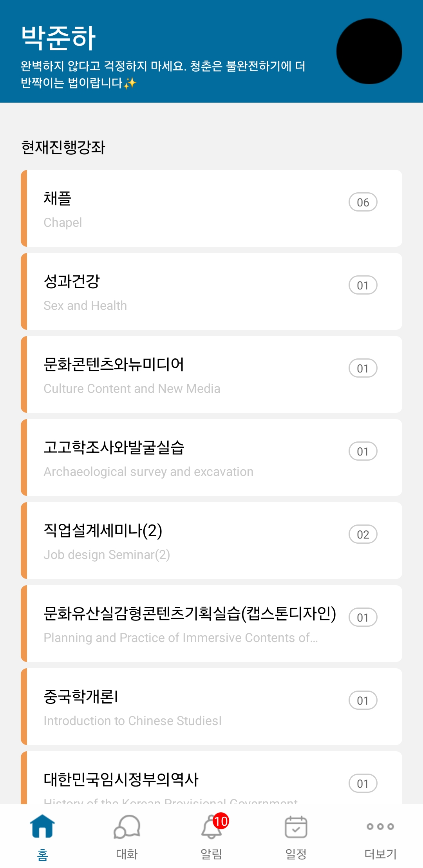Tap the three-dots more icon (더보기)
Screen dimensions: 423x868
(380, 826)
